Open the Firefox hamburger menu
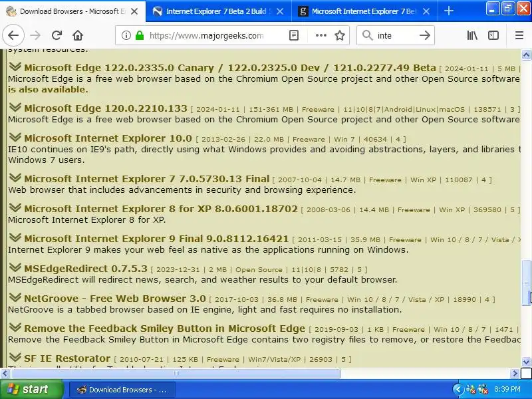This screenshot has width=532, height=399. tap(519, 35)
